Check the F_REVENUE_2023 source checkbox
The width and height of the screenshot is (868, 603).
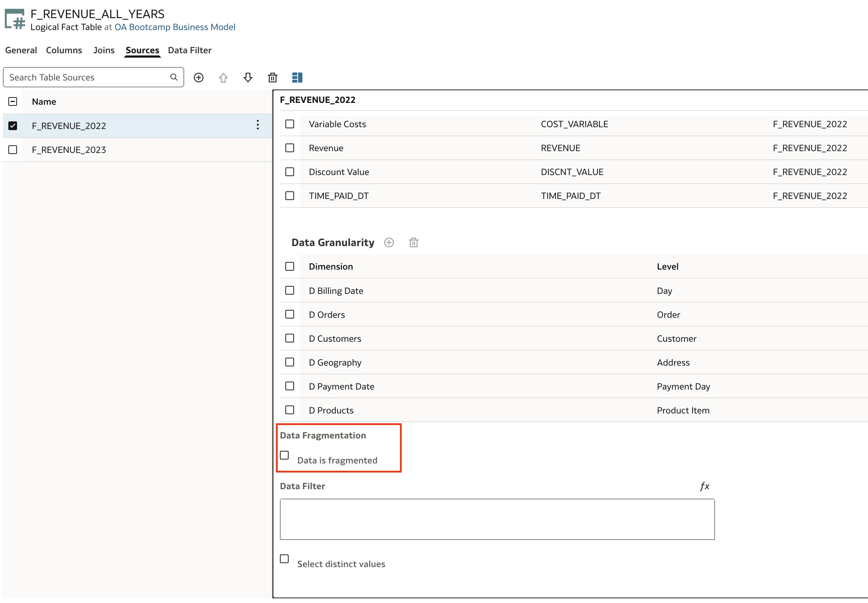tap(13, 150)
